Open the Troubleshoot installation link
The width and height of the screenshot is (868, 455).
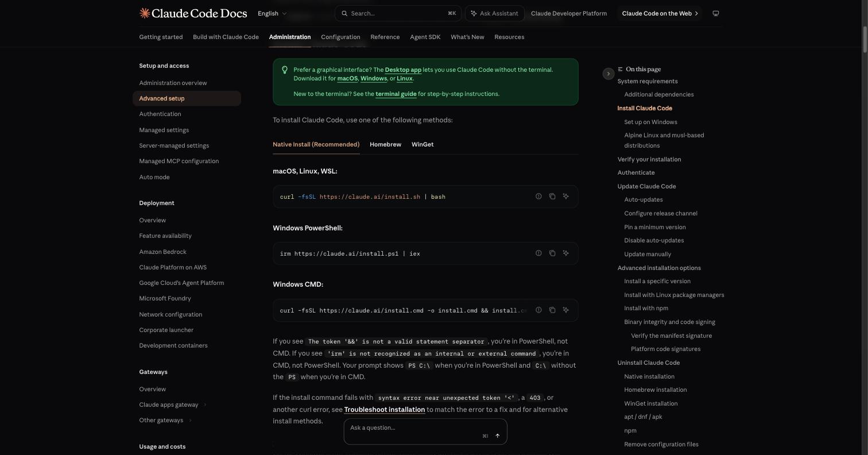click(385, 410)
